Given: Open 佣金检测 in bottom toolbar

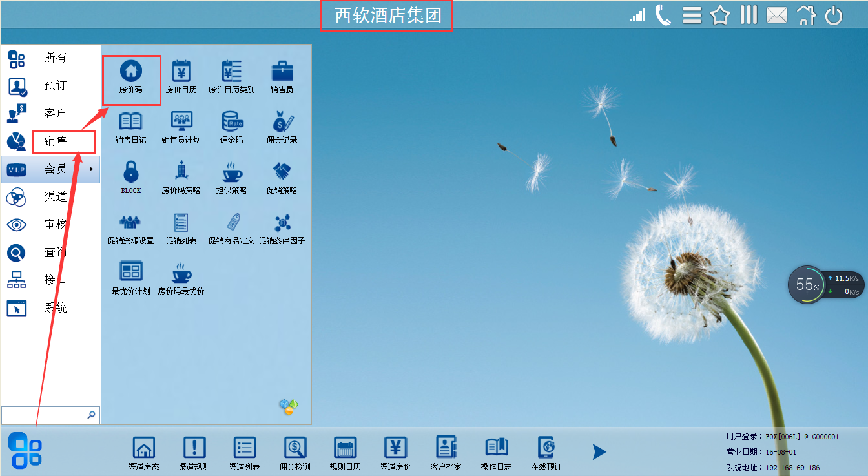Looking at the screenshot, I should coord(295,453).
